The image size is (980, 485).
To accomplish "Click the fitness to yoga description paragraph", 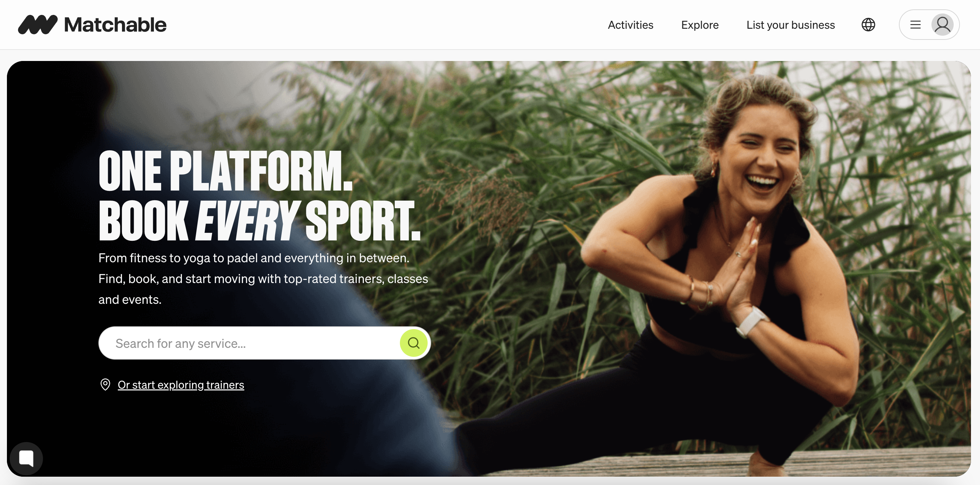I will tap(263, 279).
